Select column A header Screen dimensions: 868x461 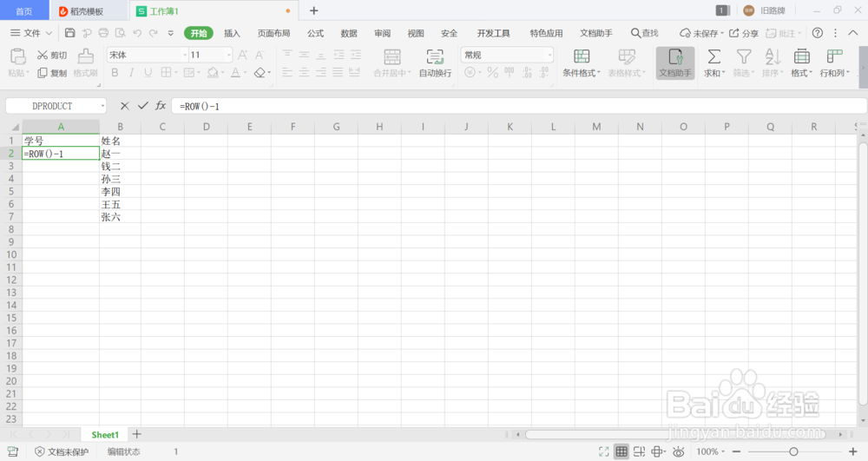pyautogui.click(x=61, y=127)
